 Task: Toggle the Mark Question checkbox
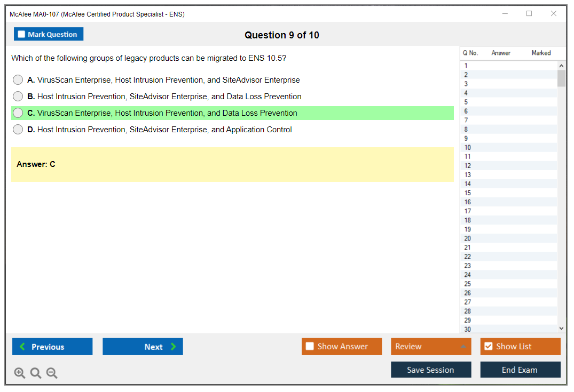pyautogui.click(x=21, y=34)
